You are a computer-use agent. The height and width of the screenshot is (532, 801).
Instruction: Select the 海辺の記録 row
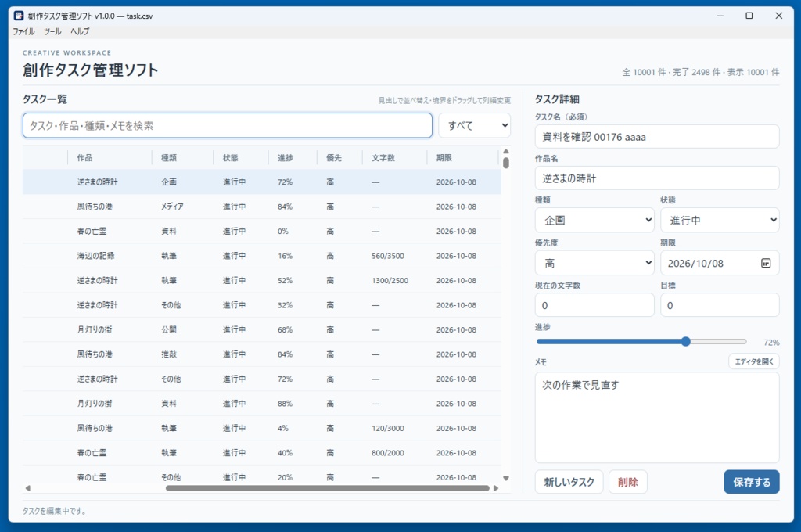point(261,256)
